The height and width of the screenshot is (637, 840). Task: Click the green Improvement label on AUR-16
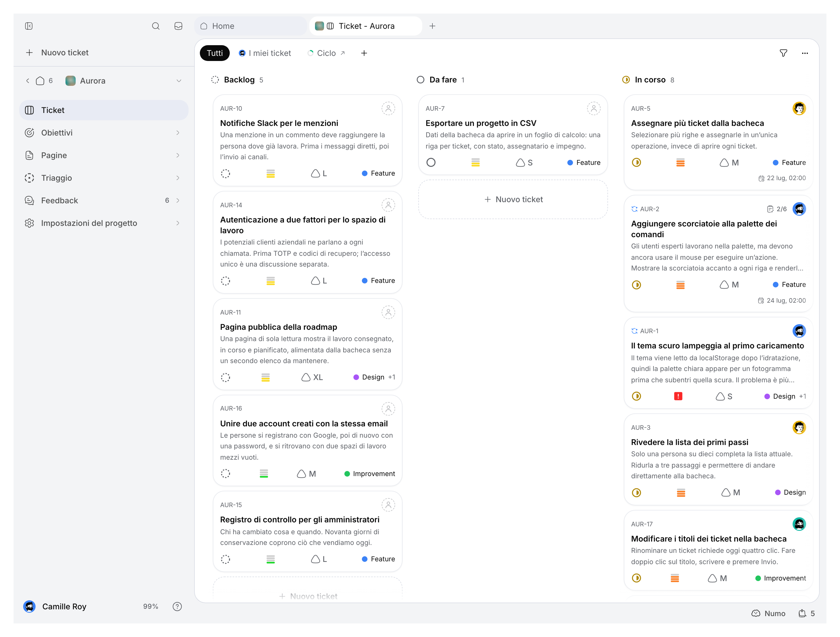click(369, 474)
